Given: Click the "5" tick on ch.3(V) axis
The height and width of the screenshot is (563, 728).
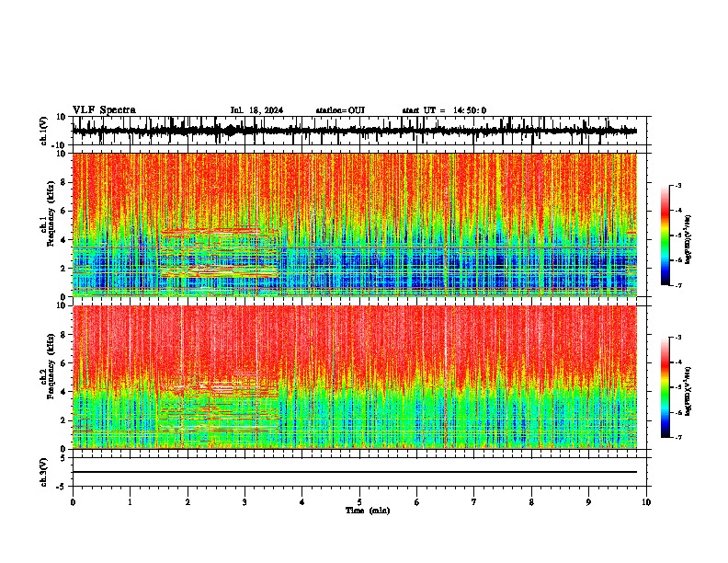Looking at the screenshot, I should [x=63, y=458].
